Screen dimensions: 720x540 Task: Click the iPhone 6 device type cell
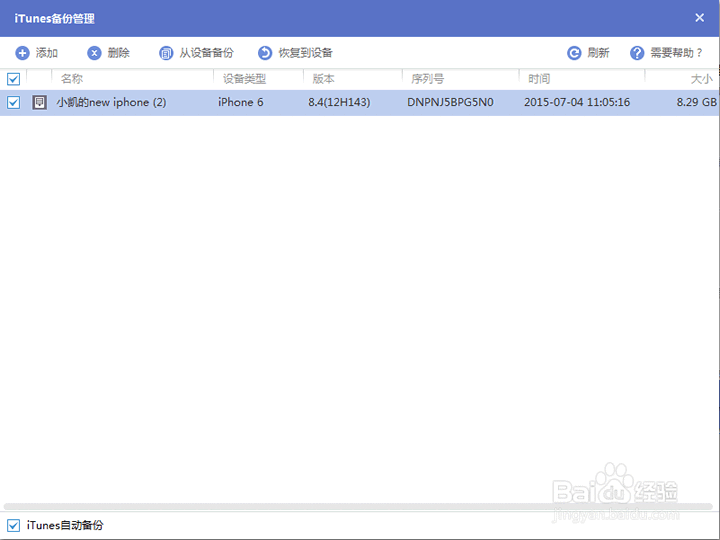tap(241, 102)
